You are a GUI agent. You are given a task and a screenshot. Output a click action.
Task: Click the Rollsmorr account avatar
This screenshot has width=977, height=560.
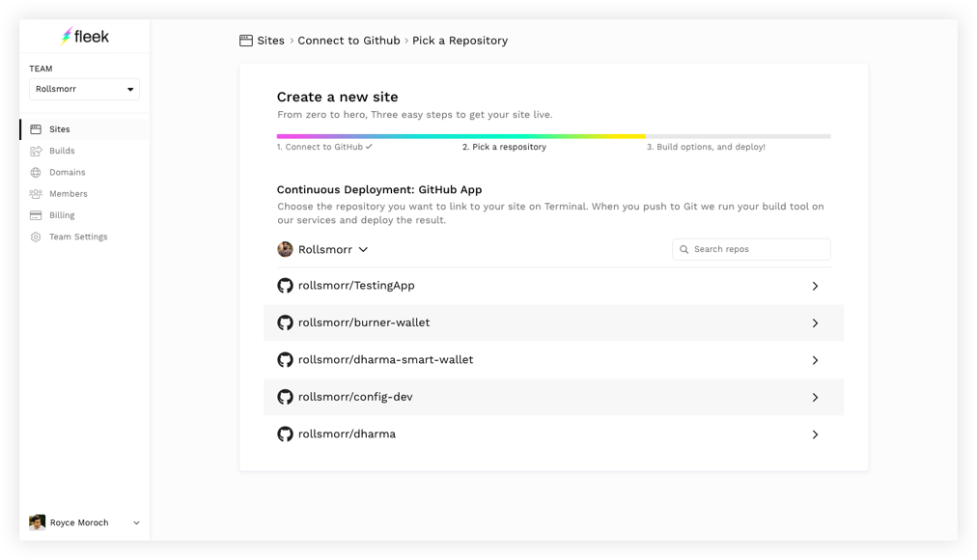[285, 249]
